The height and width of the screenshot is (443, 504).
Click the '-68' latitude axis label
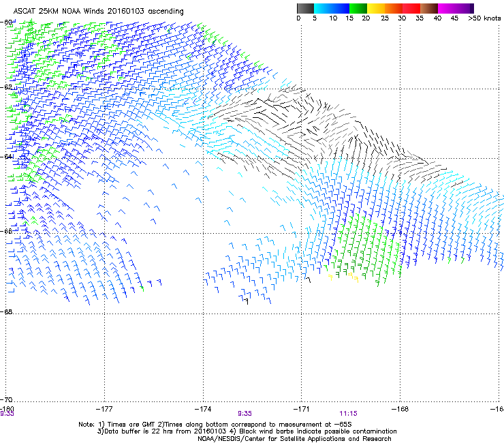6,311
